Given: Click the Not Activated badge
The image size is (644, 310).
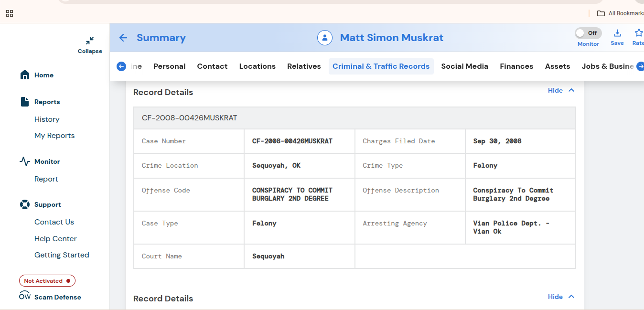Looking at the screenshot, I should tap(47, 281).
